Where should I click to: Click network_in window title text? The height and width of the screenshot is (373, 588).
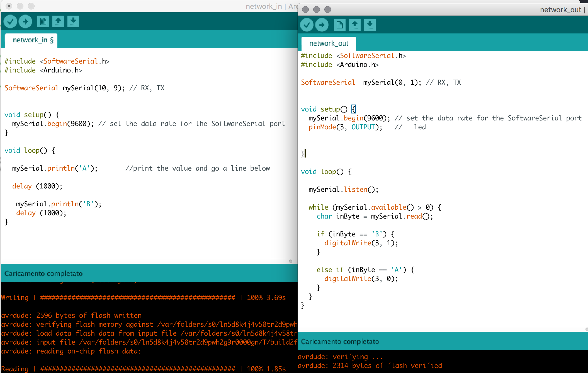pos(264,6)
